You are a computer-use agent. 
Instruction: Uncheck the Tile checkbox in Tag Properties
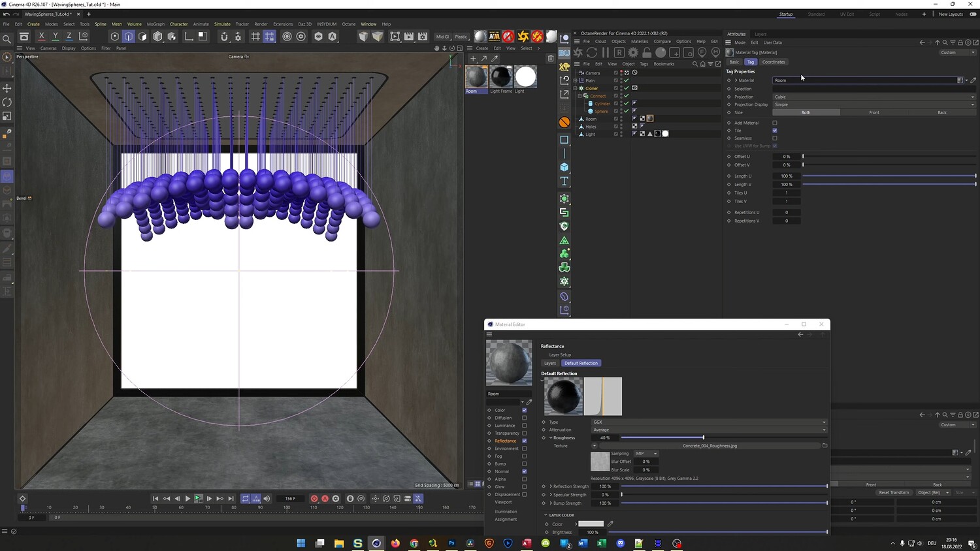pos(775,131)
